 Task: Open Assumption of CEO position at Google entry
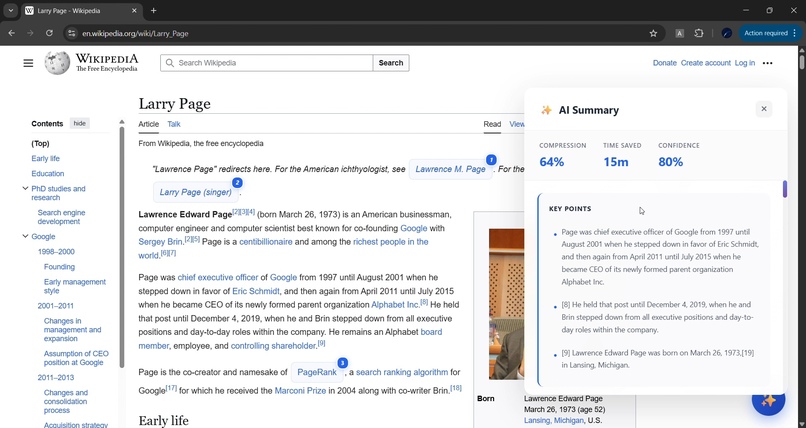pyautogui.click(x=76, y=358)
